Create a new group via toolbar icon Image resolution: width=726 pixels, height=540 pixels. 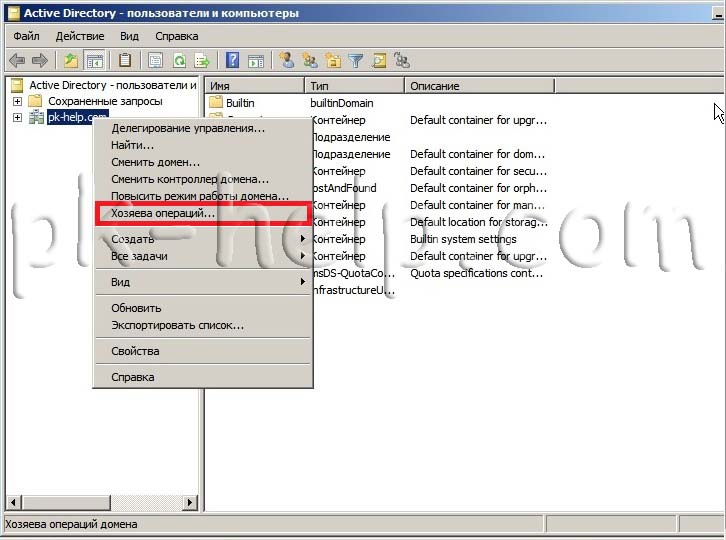click(x=310, y=61)
